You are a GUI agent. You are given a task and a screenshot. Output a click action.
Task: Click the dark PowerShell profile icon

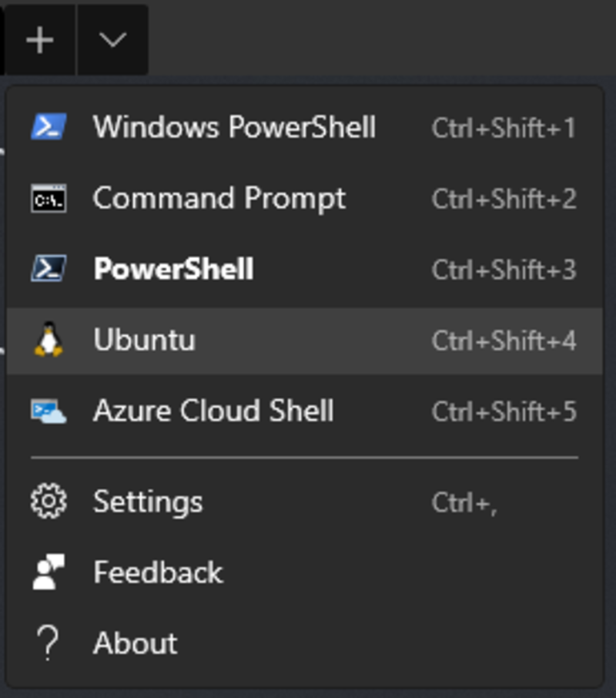click(49, 269)
